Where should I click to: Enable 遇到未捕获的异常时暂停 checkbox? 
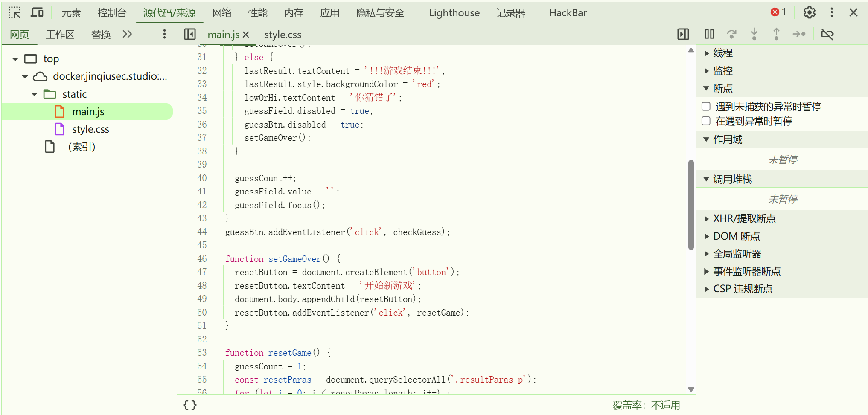coord(705,106)
